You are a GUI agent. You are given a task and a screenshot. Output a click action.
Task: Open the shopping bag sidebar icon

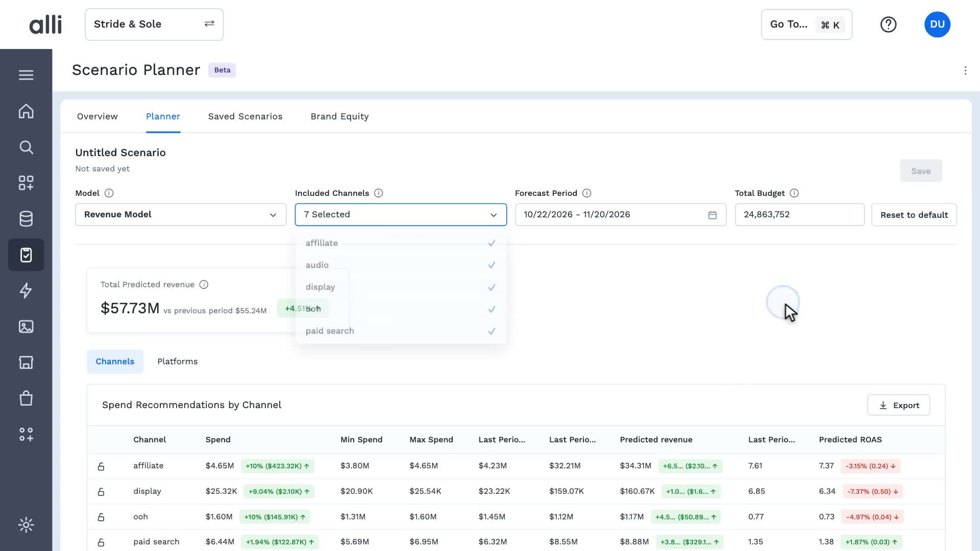coord(26,398)
